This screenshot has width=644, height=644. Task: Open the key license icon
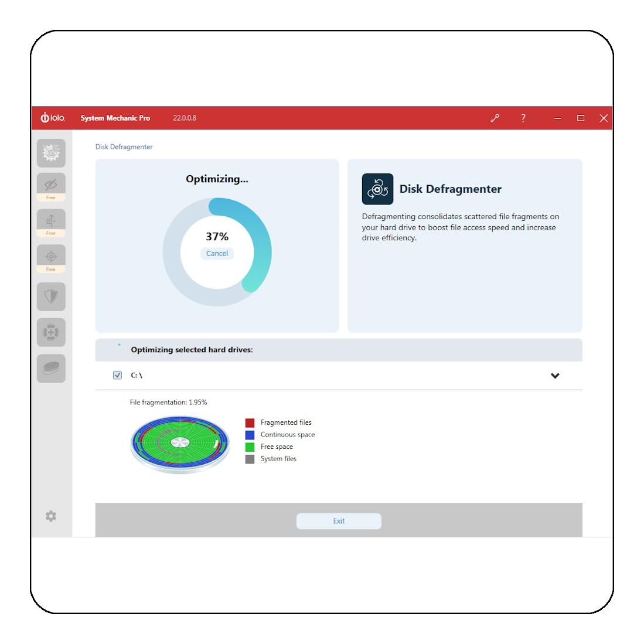(x=495, y=118)
